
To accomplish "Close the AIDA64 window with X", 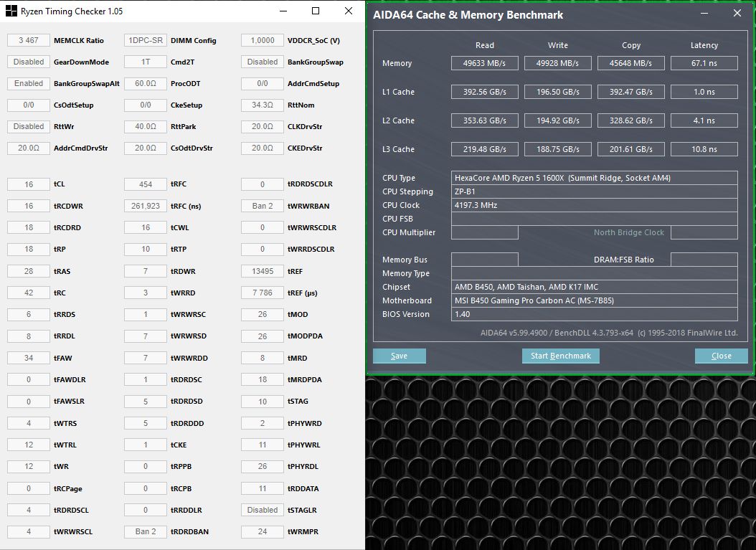I will click(x=737, y=13).
